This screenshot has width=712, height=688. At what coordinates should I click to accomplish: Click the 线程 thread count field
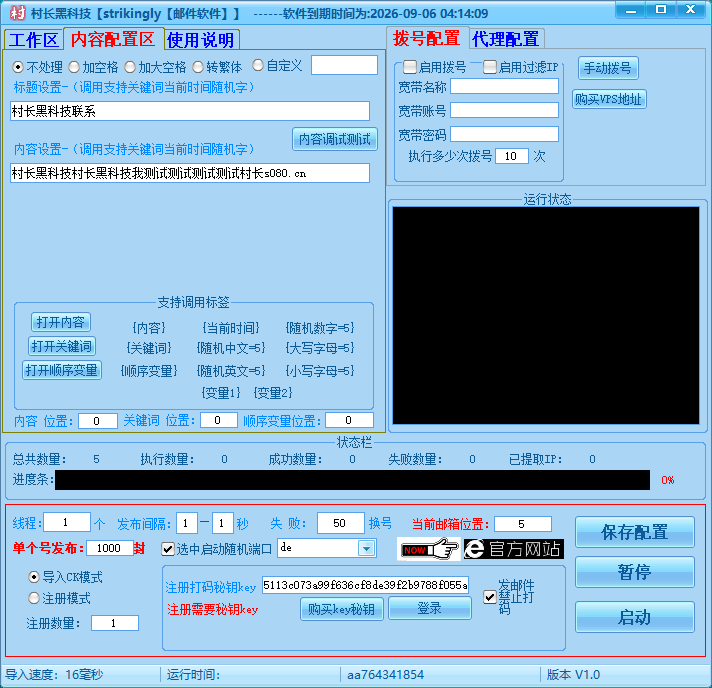[x=67, y=522]
